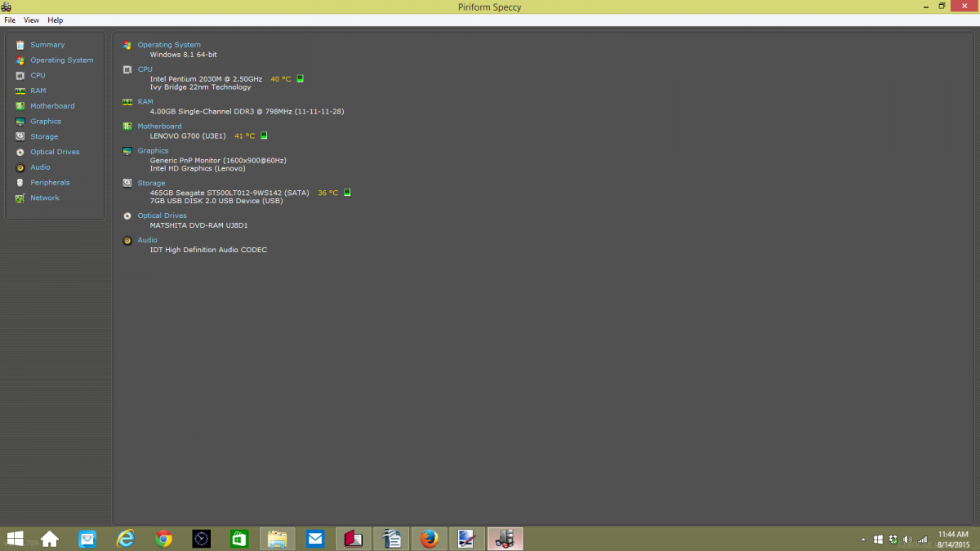
Task: Click the 465GB Seagate ST500LT012 line
Action: (x=229, y=193)
